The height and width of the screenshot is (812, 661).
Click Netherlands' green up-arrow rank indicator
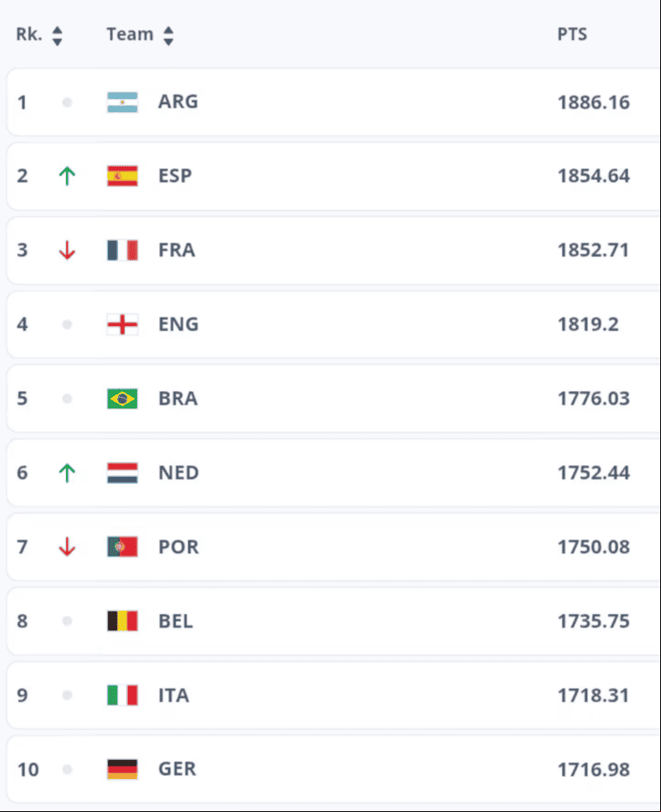click(67, 473)
